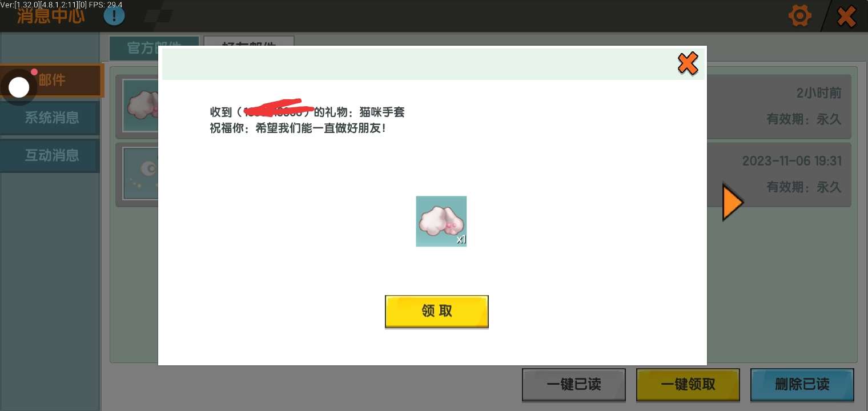This screenshot has width=868, height=411.
Task: Click the orange next-mail arrow
Action: pos(732,202)
